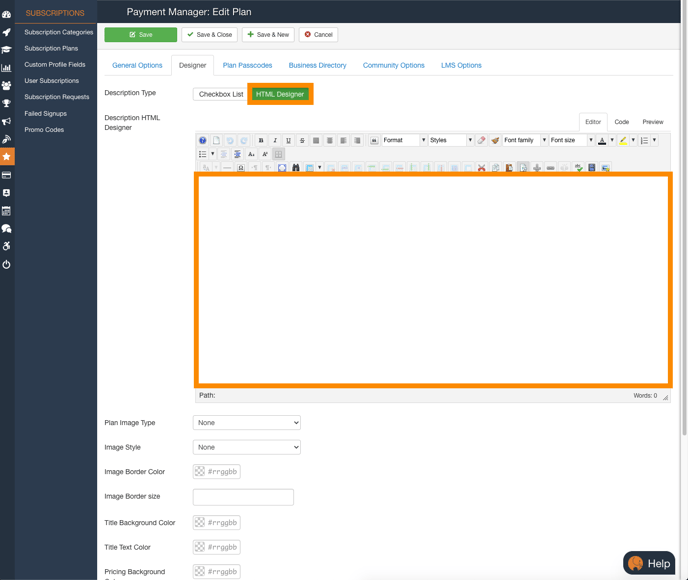Image resolution: width=688 pixels, height=580 pixels.
Task: Click the editor help question-mark icon
Action: click(203, 141)
